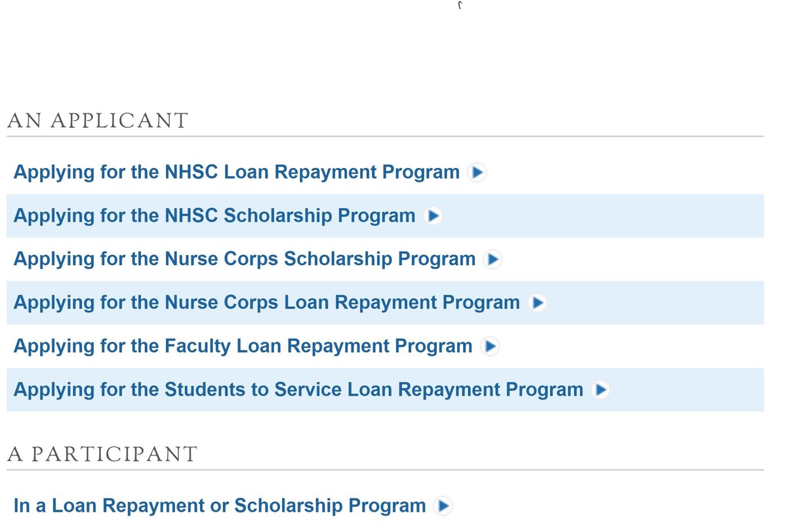
Task: Click arrow icon after Nurse Corps Scholarship Program
Action: click(493, 260)
